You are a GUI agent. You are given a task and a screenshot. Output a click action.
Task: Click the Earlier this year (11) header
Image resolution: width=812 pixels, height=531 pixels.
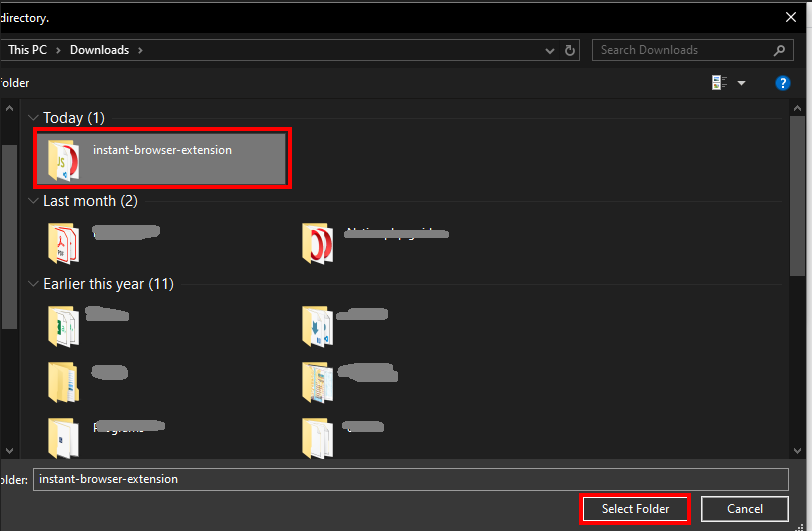[108, 284]
